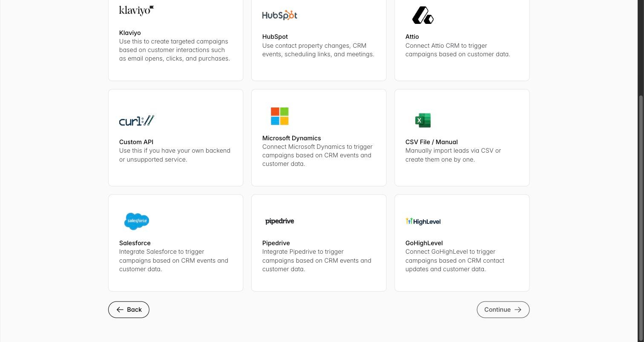
Task: Click the Klaviyo logo
Action: coord(136,10)
